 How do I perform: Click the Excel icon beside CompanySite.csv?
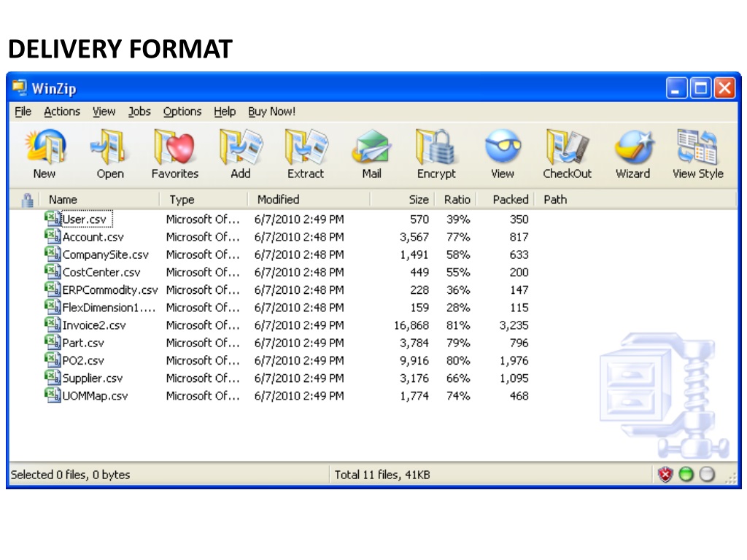click(53, 254)
